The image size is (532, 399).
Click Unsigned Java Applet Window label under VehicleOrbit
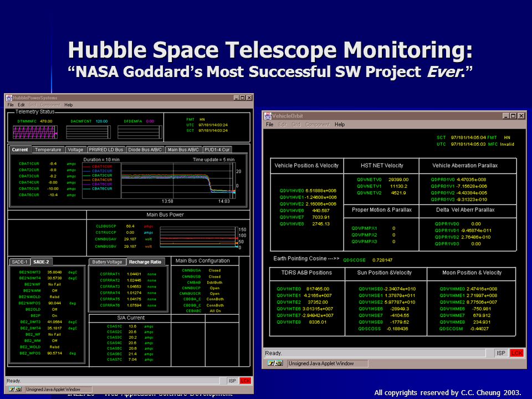(321, 364)
